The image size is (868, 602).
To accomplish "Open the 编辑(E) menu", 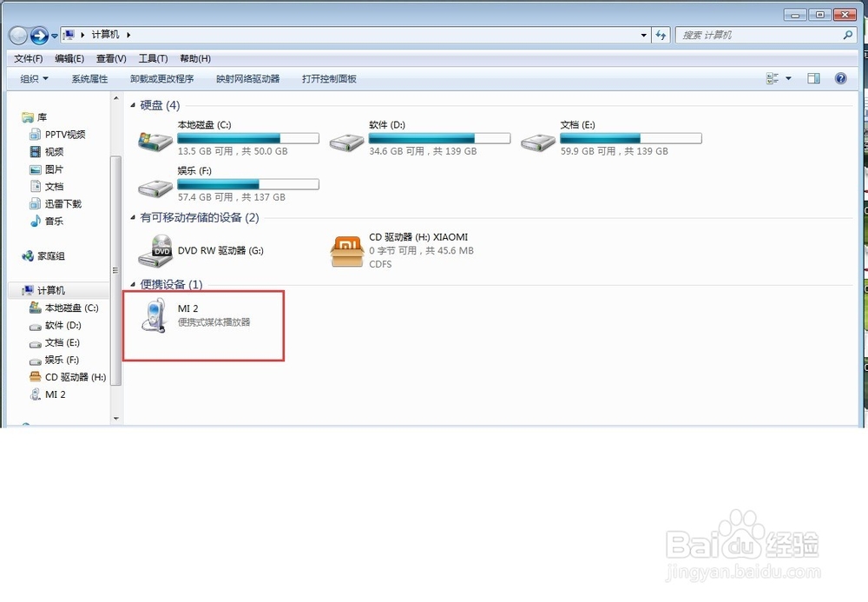I will tap(69, 59).
